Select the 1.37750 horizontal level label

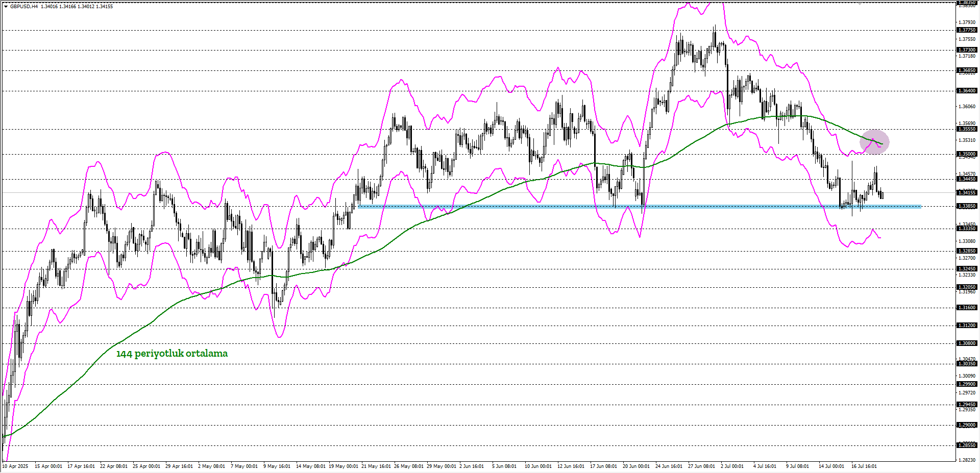[x=967, y=30]
